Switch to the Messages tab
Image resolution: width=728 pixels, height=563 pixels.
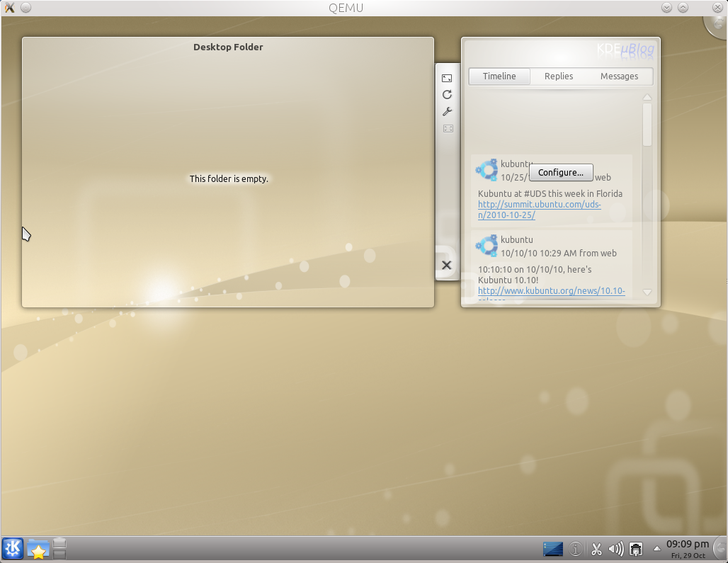pos(620,76)
